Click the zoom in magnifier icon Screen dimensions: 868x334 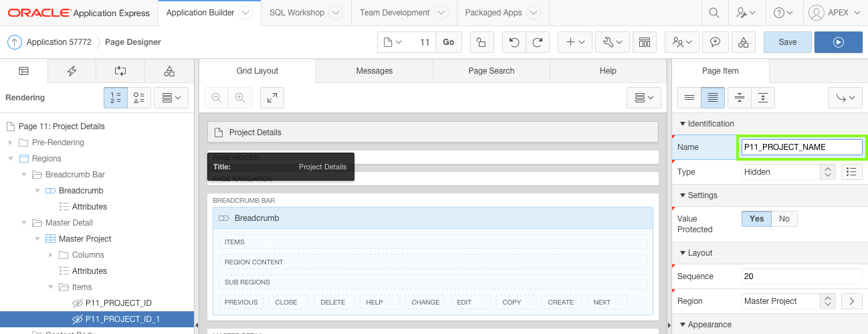click(239, 98)
